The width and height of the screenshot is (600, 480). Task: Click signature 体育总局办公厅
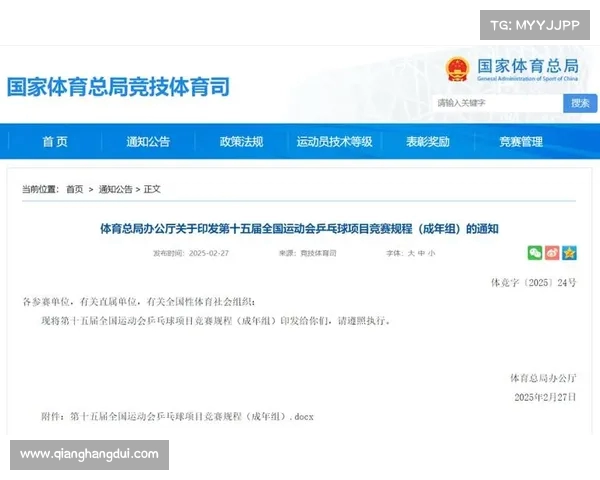[543, 378]
